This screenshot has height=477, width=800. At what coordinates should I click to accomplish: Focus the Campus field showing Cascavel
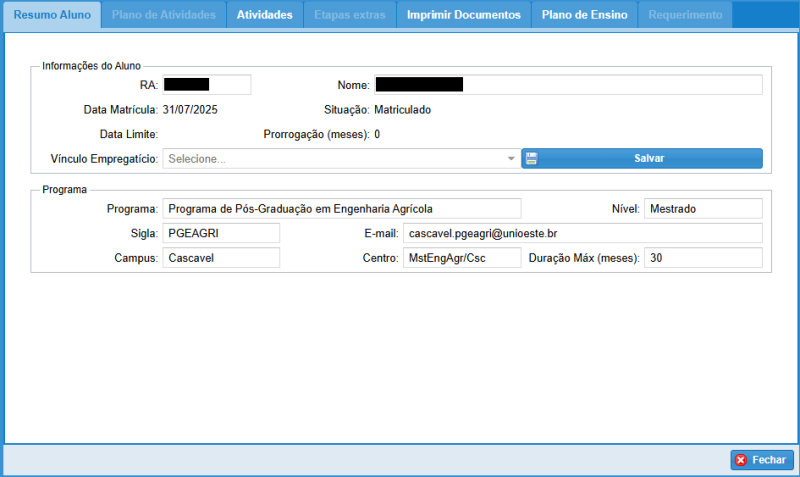(x=221, y=258)
